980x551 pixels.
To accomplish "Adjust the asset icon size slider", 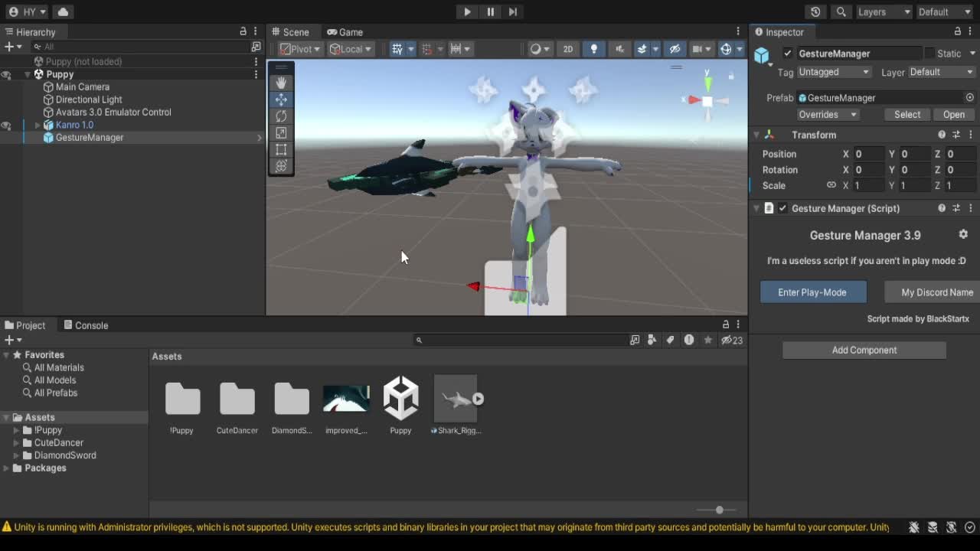I will click(x=719, y=510).
